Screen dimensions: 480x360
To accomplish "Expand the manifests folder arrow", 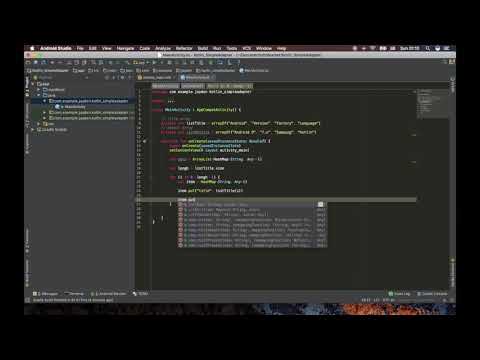I will [x=39, y=90].
